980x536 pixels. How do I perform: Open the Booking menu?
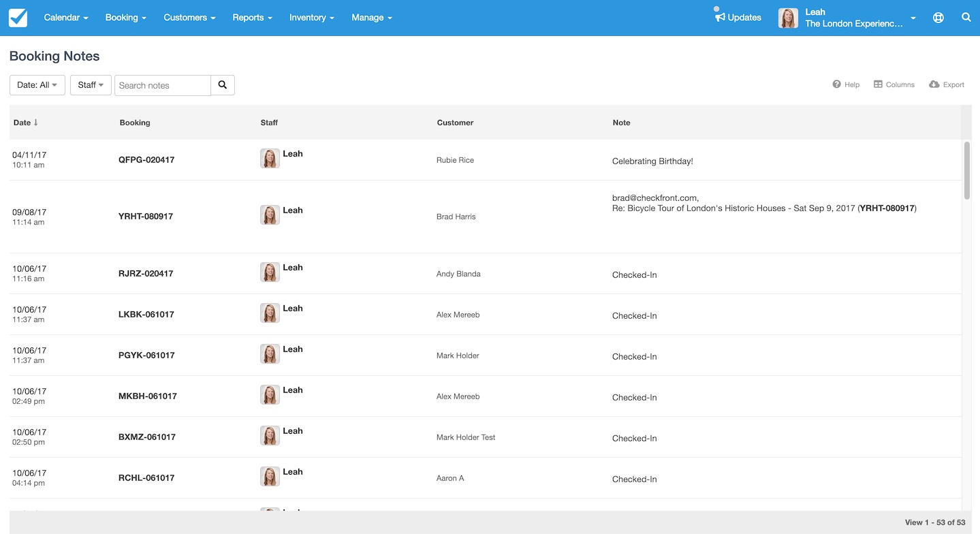[126, 18]
